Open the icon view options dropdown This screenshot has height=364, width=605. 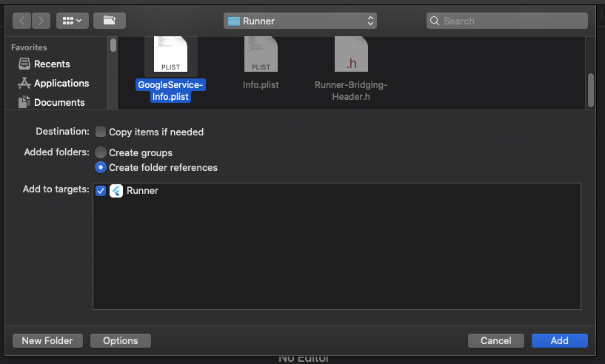[x=72, y=21]
